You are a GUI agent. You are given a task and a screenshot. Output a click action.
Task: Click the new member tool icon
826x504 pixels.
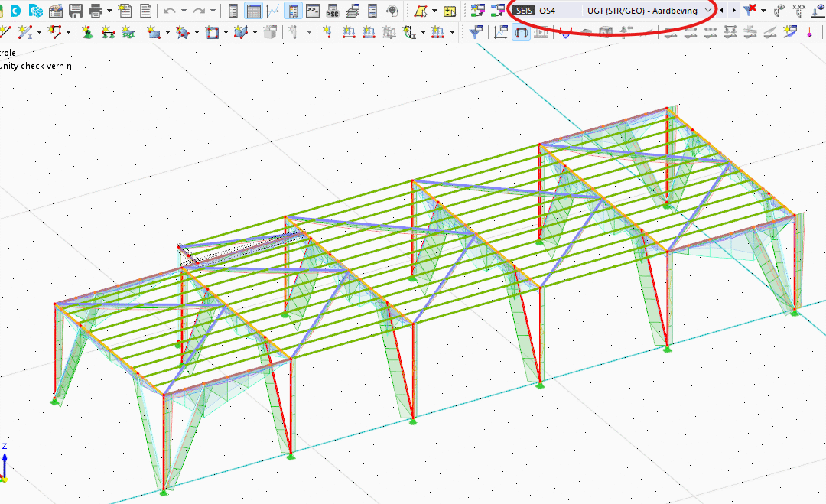(25, 32)
